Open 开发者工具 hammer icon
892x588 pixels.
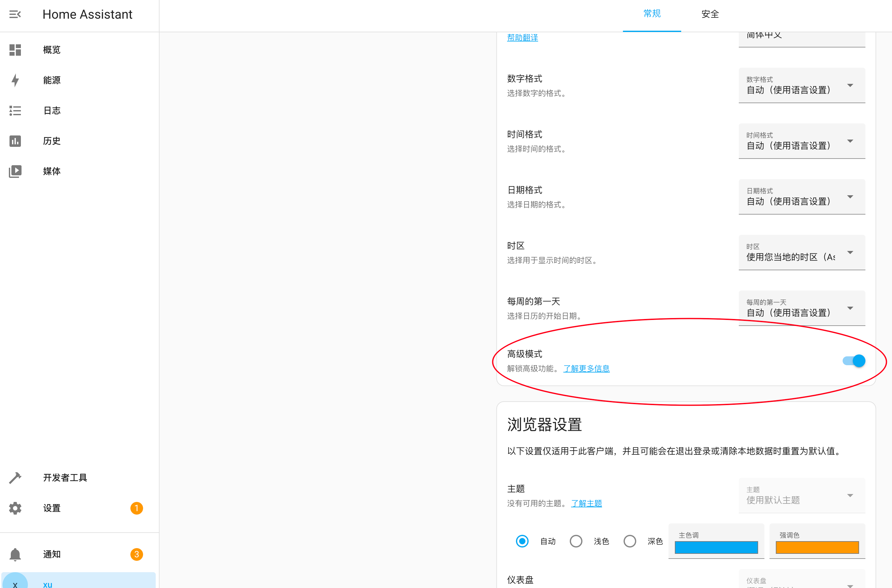click(15, 478)
